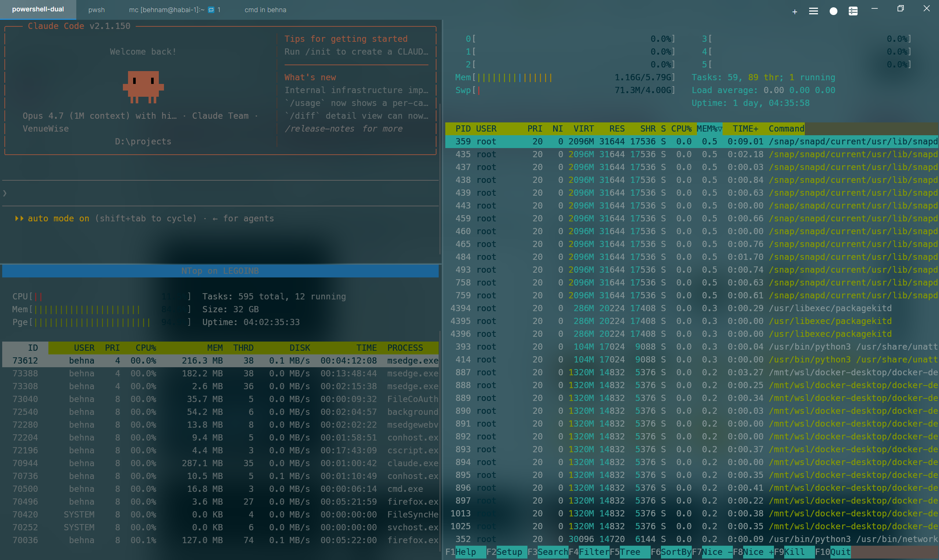The height and width of the screenshot is (560, 939).
Task: Click the Tips for getting started heading
Action: (346, 39)
